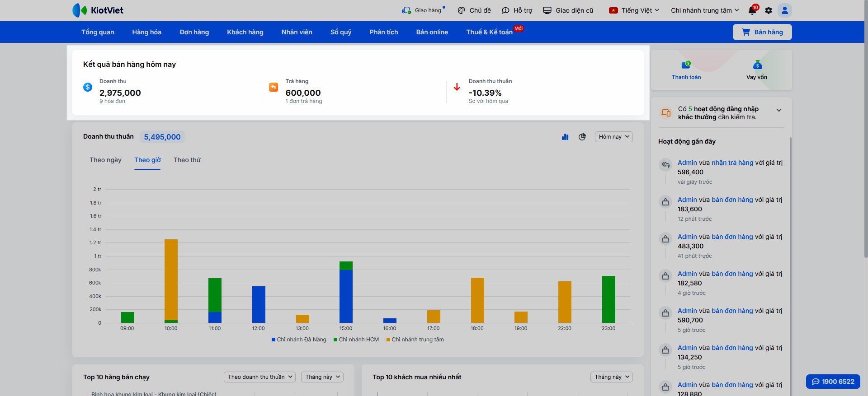This screenshot has height=396, width=868.
Task: Open the settings gear icon
Action: tap(769, 10)
